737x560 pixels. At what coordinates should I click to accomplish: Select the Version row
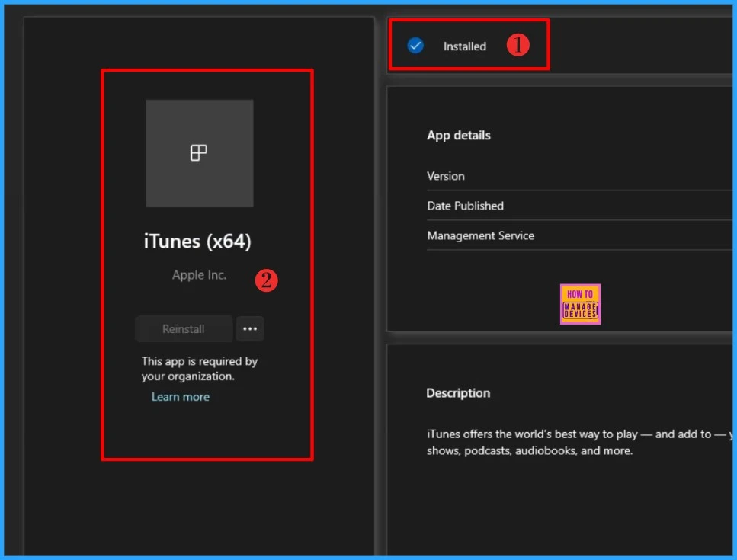click(579, 176)
